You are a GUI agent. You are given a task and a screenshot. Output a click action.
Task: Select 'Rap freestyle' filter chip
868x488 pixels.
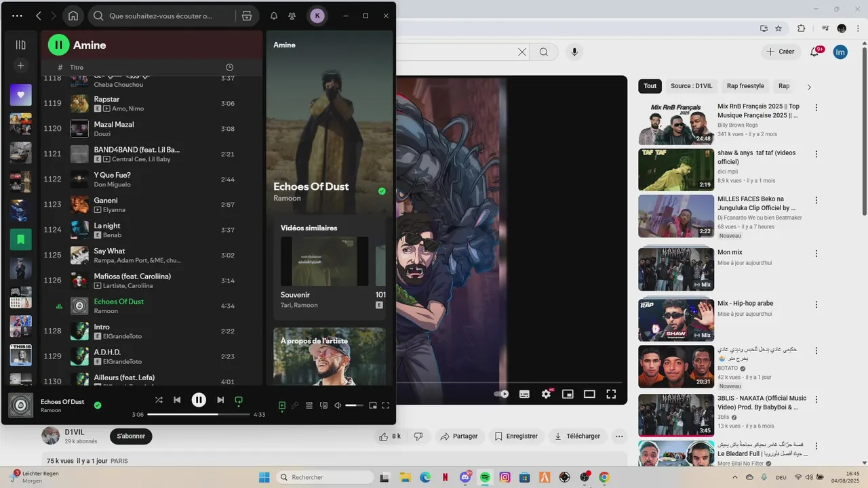(745, 86)
